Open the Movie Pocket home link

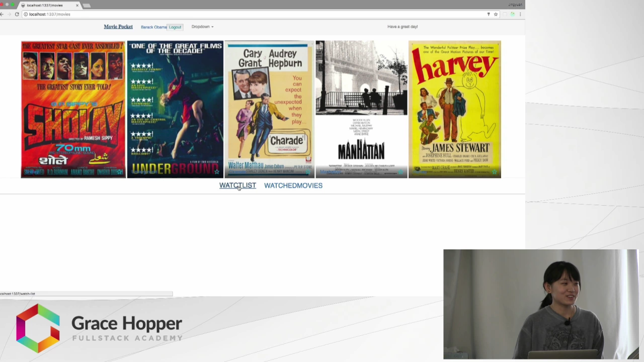click(118, 27)
